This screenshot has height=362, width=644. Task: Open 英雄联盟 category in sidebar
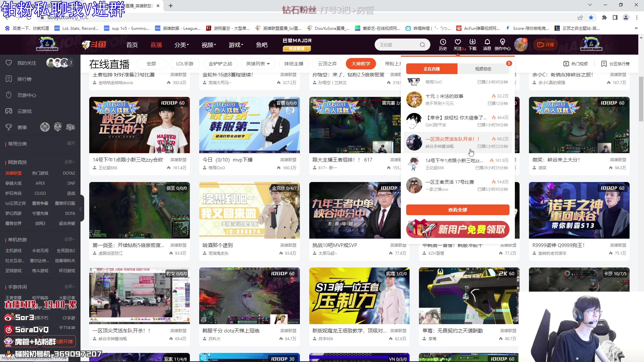tap(13, 173)
